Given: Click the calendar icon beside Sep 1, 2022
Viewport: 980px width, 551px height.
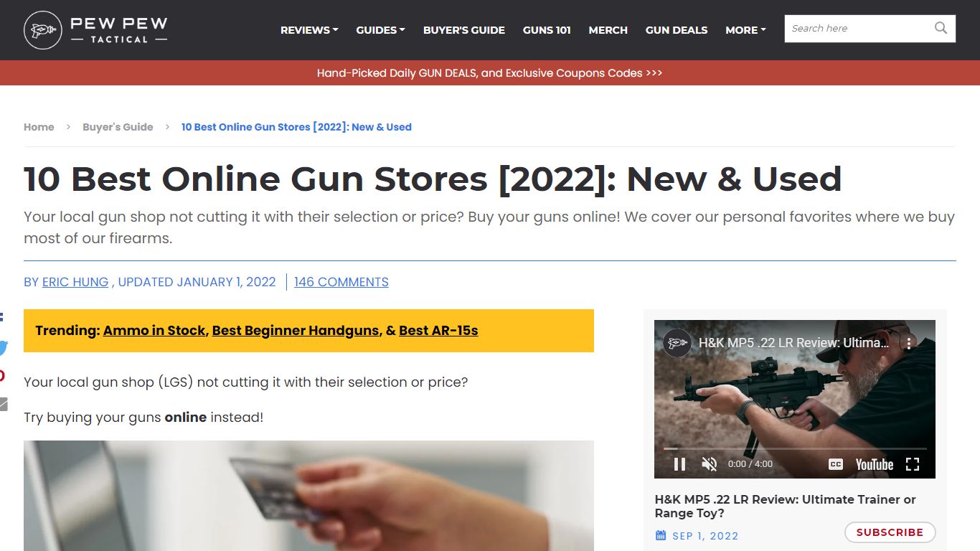Looking at the screenshot, I should click(x=661, y=535).
